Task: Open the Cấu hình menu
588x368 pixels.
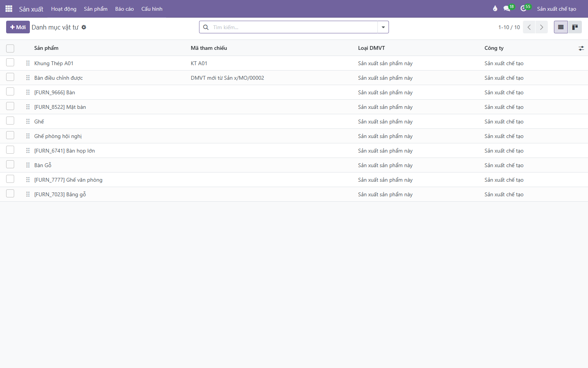Action: click(x=152, y=9)
